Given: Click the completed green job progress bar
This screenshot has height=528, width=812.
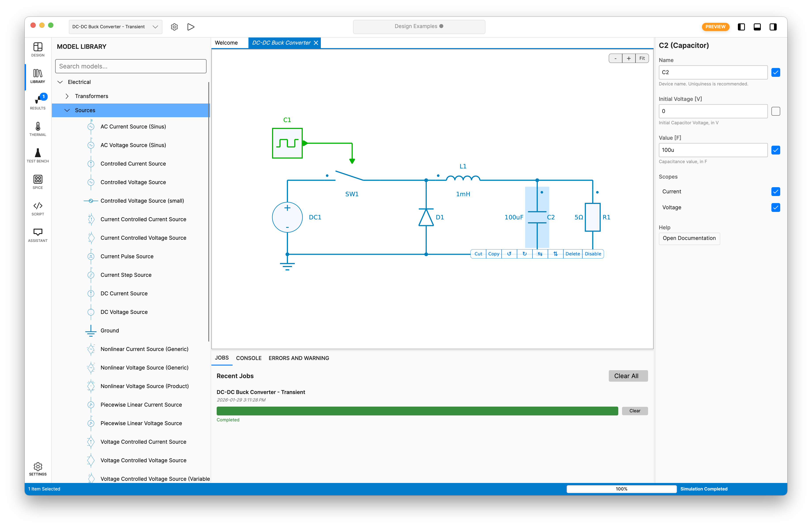Looking at the screenshot, I should point(417,411).
